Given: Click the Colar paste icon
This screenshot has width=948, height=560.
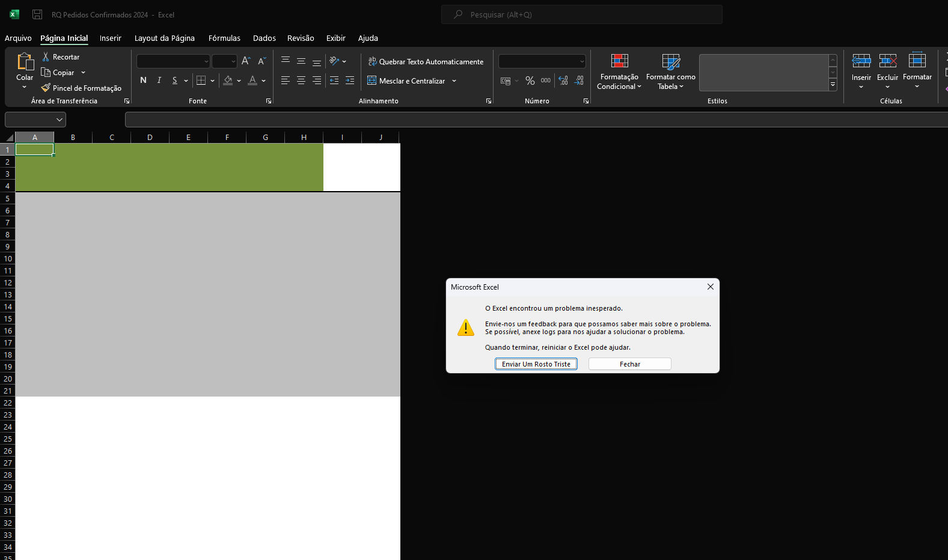Looking at the screenshot, I should [25, 61].
